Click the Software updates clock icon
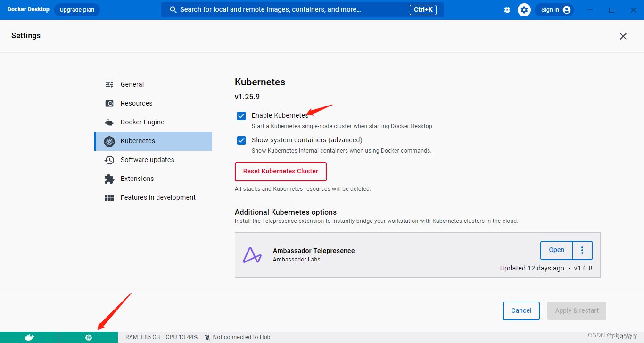 coord(109,160)
